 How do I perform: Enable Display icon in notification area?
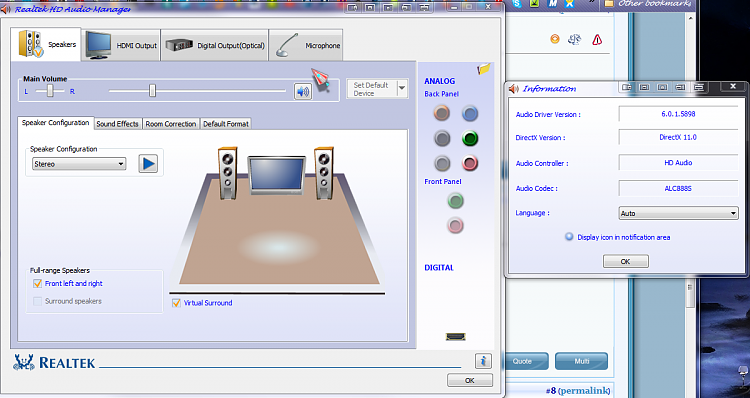tap(569, 237)
